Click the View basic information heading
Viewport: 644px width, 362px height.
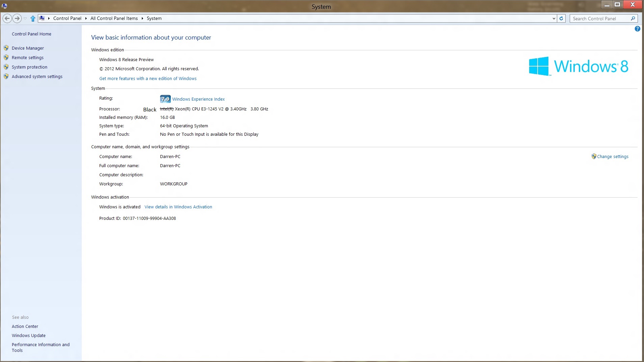(151, 37)
